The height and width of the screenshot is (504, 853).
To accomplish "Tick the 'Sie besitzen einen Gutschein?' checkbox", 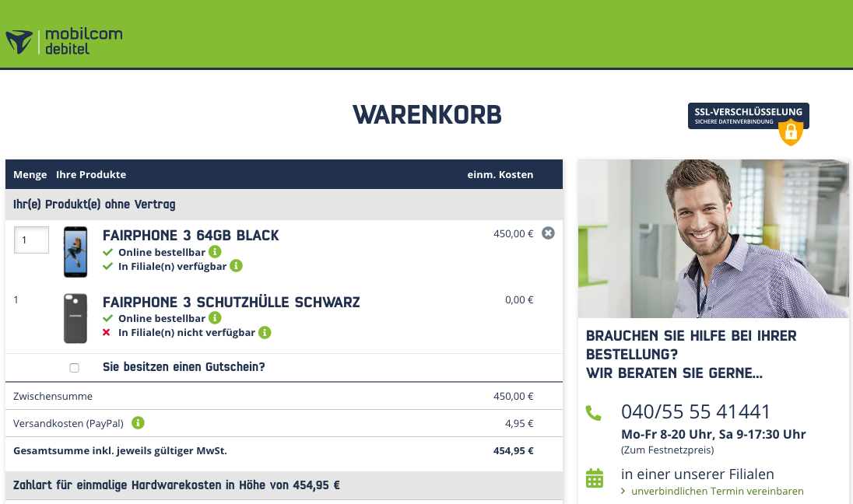I will (75, 368).
